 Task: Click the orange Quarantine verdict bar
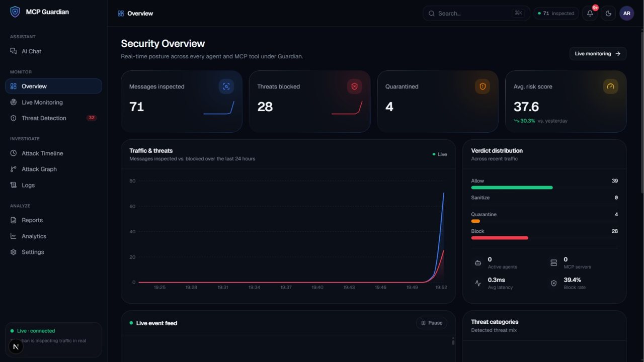(475, 221)
